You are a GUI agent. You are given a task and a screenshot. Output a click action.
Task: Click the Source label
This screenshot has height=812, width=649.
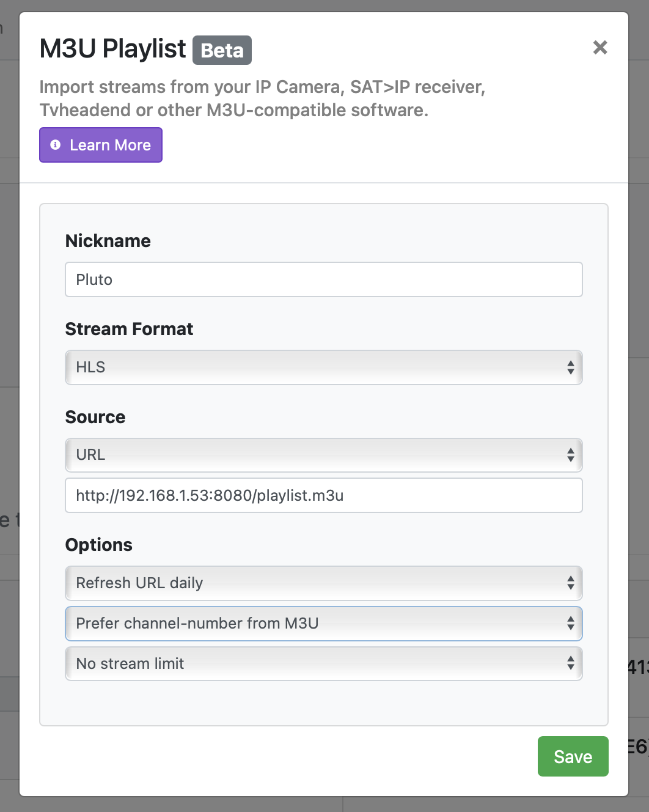[x=95, y=417]
